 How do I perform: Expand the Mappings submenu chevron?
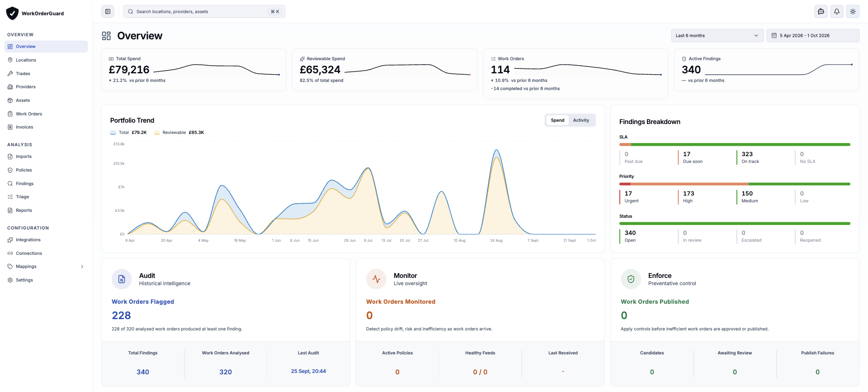point(82,267)
